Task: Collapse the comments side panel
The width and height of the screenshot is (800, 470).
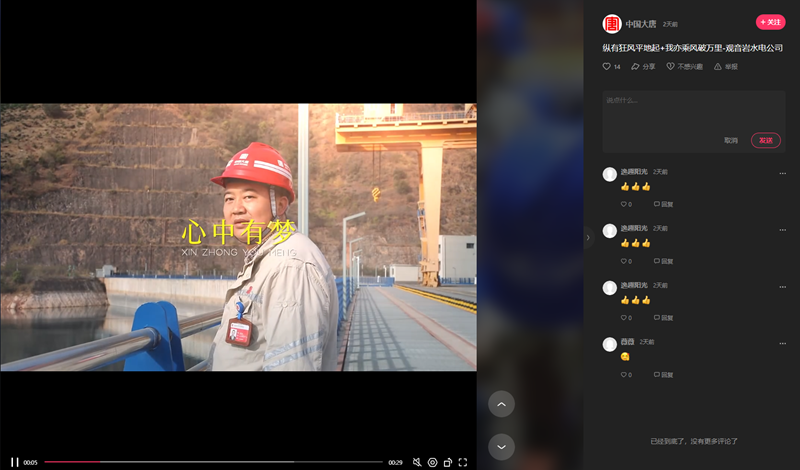Action: (x=588, y=237)
